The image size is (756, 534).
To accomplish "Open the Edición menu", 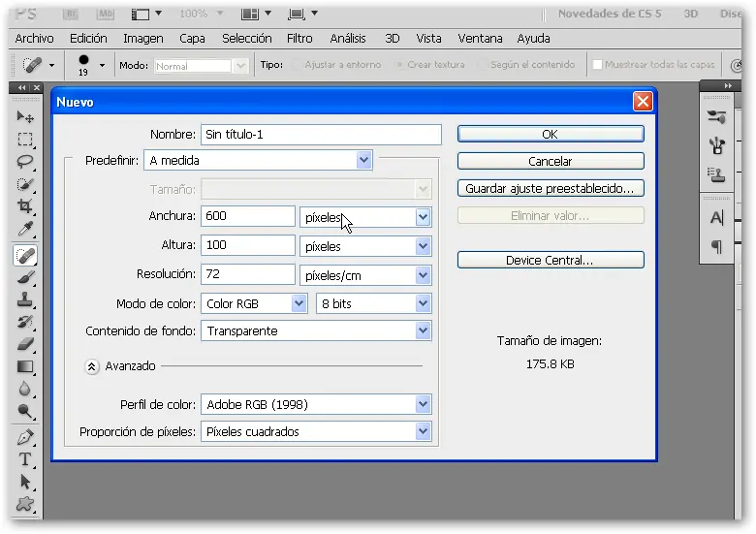I will pyautogui.click(x=88, y=38).
